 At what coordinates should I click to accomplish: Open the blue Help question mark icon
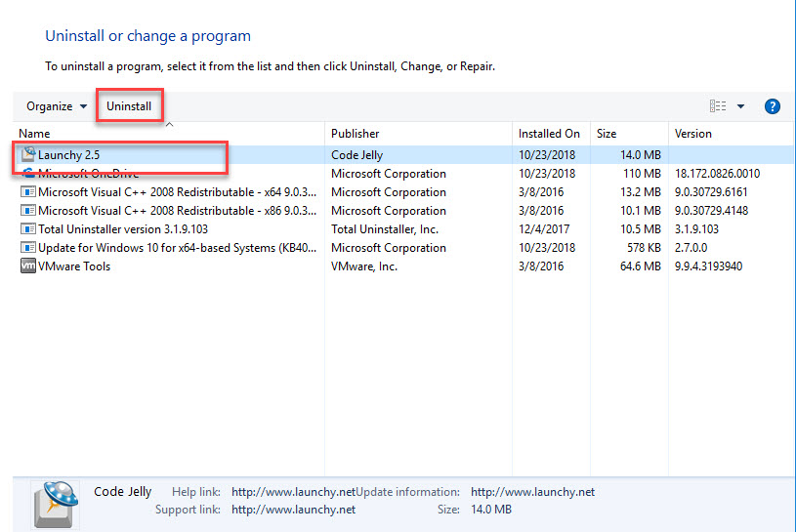773,106
